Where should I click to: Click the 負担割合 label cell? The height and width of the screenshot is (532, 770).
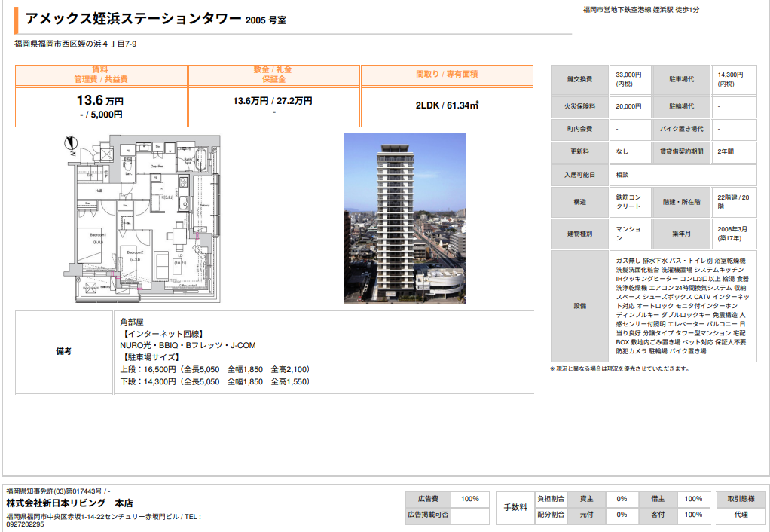click(x=551, y=499)
